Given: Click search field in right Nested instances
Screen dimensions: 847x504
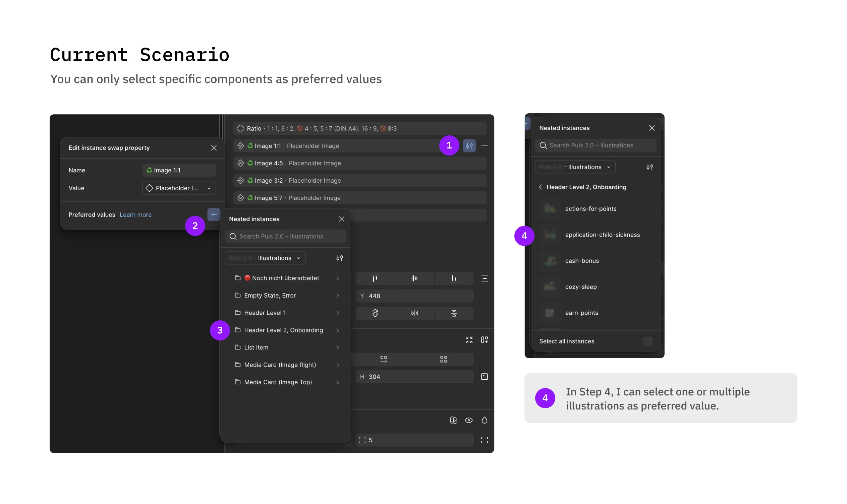Looking at the screenshot, I should click(x=595, y=145).
